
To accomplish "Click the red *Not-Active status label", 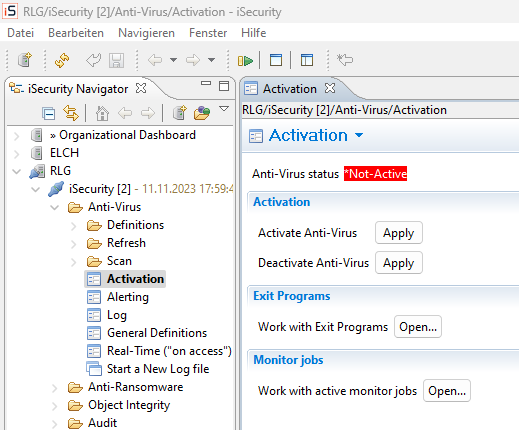I will point(375,174).
